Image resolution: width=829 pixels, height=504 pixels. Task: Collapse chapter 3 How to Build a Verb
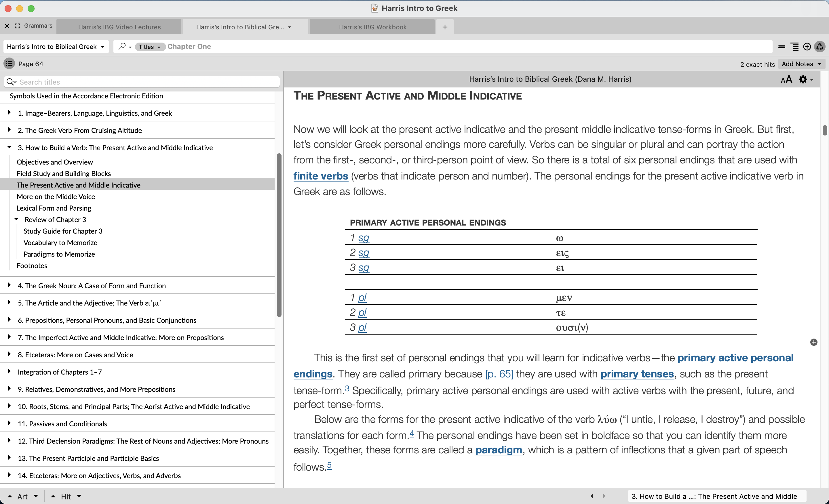click(x=9, y=147)
